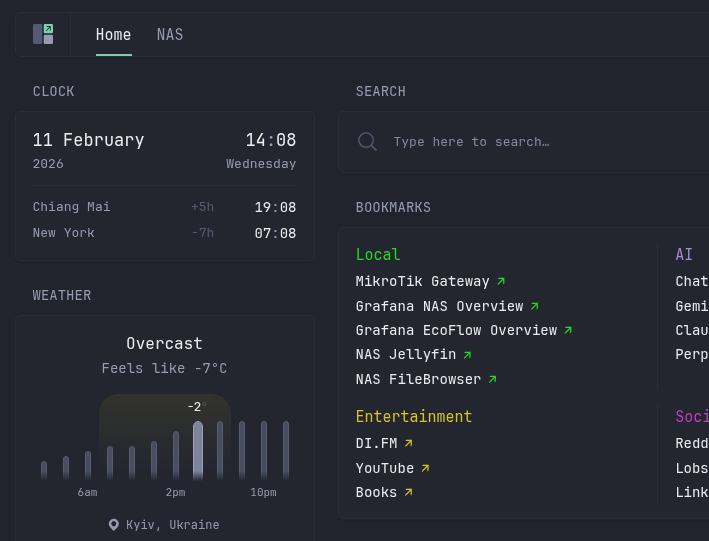Click the New York timezone row

pos(164,233)
